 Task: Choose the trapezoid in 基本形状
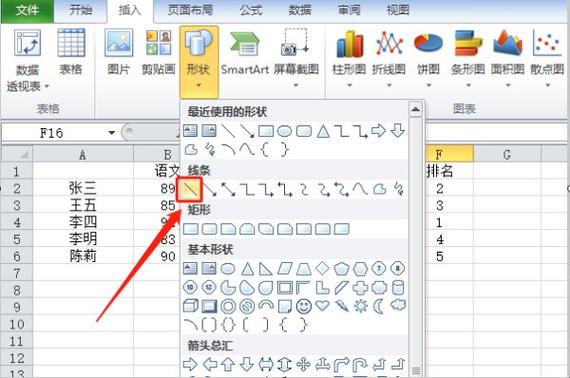coord(304,269)
